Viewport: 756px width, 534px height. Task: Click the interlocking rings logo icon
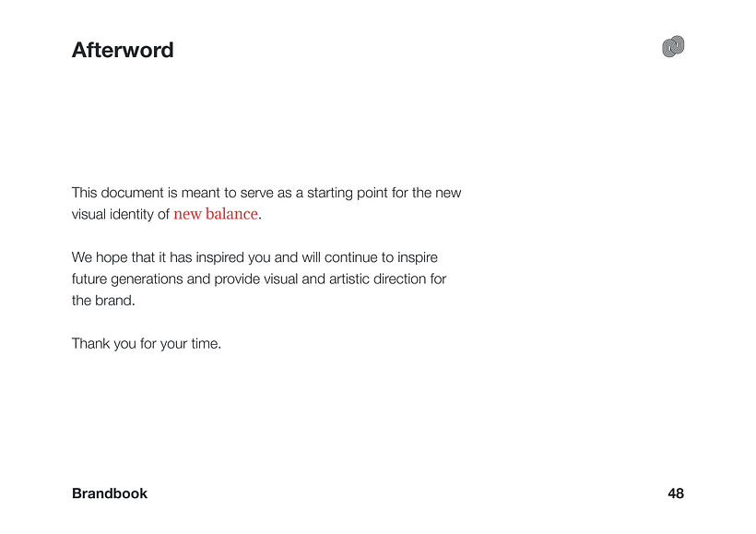[x=673, y=46]
